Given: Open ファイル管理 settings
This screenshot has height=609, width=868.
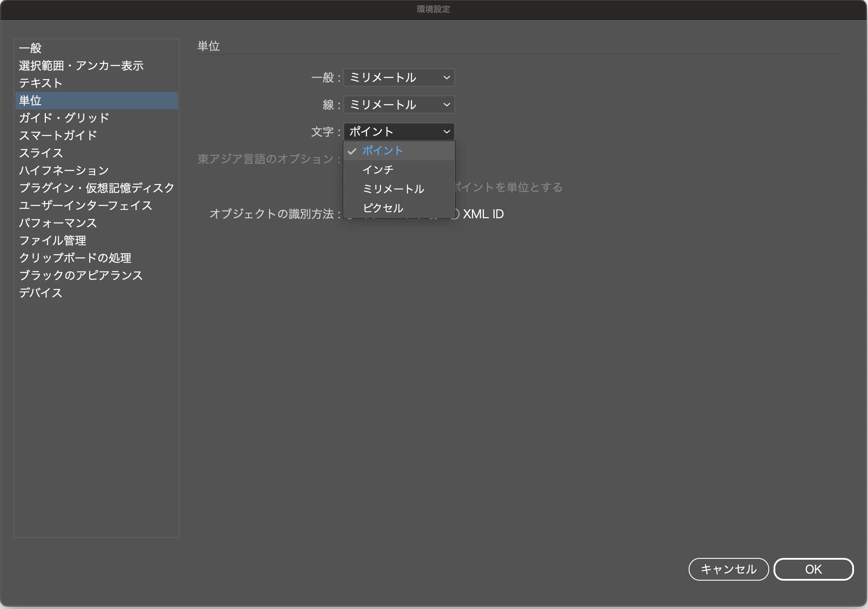Looking at the screenshot, I should pyautogui.click(x=52, y=240).
